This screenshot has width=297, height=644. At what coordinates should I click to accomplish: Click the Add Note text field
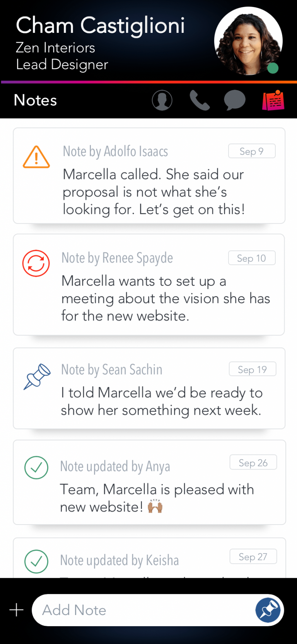pos(143,610)
